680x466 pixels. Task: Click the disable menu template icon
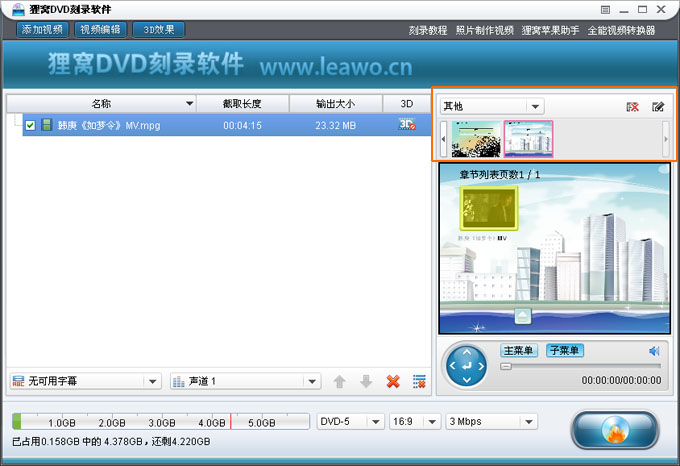coord(632,107)
